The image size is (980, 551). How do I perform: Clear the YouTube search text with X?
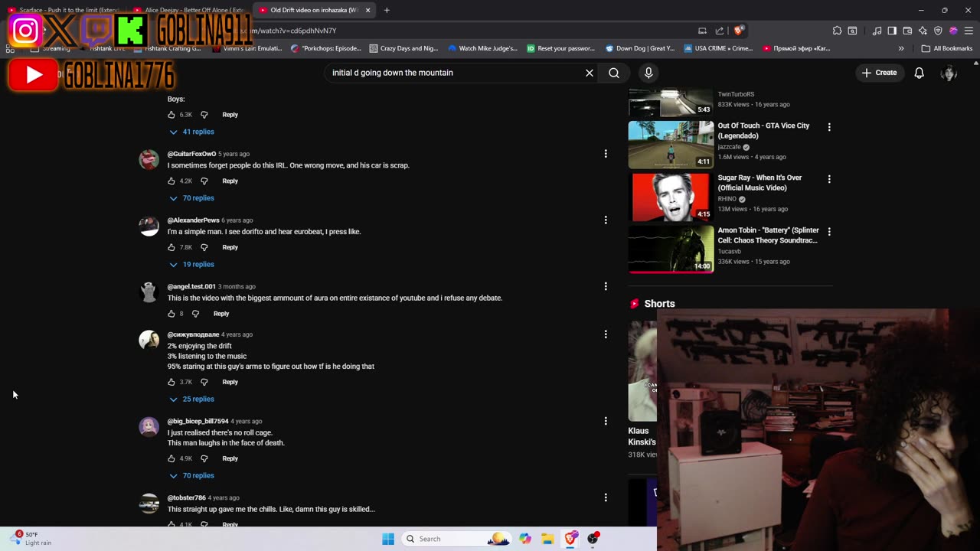tap(590, 73)
